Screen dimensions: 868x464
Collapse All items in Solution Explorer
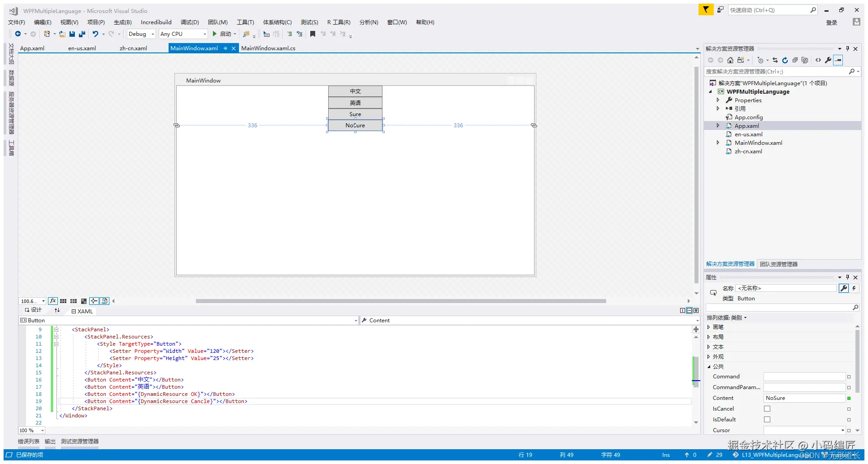pyautogui.click(x=795, y=60)
